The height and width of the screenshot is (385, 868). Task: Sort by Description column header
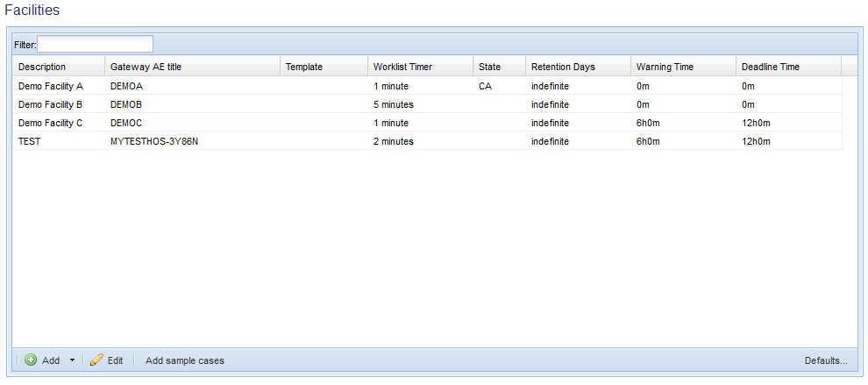click(x=59, y=67)
